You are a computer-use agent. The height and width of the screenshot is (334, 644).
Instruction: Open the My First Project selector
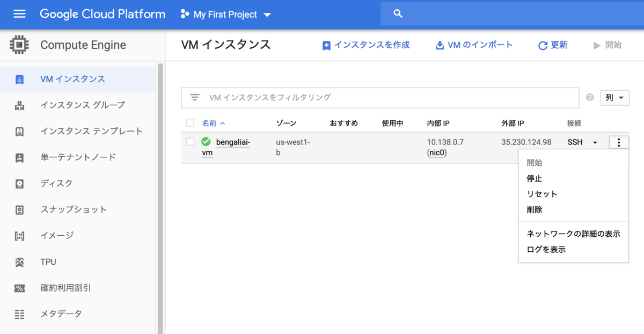coord(225,14)
